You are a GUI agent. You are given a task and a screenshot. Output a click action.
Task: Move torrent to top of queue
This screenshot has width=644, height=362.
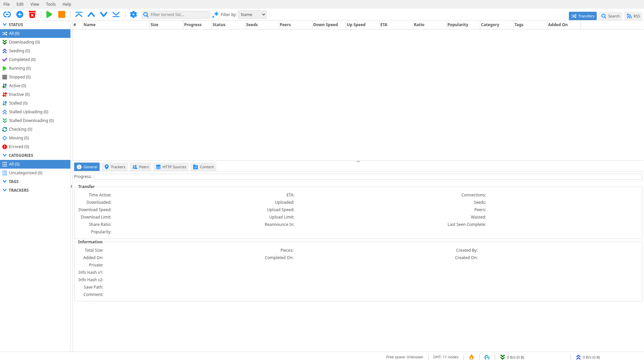[x=79, y=14]
